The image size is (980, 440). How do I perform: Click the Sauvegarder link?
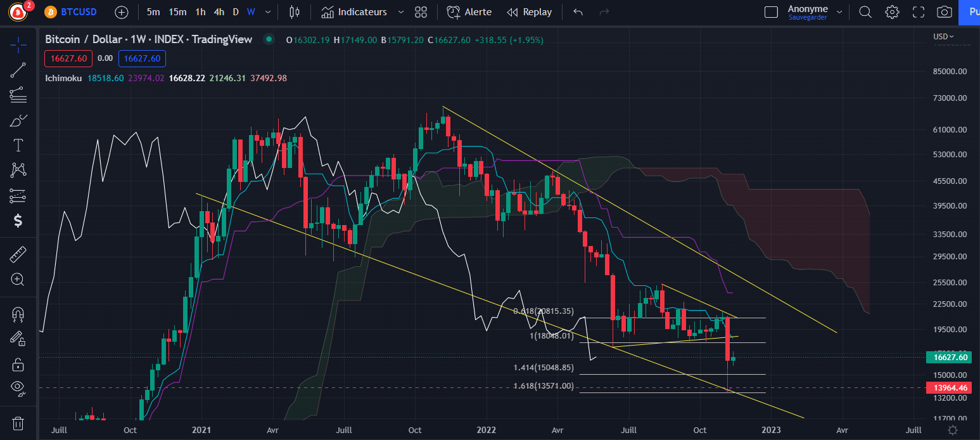[807, 18]
